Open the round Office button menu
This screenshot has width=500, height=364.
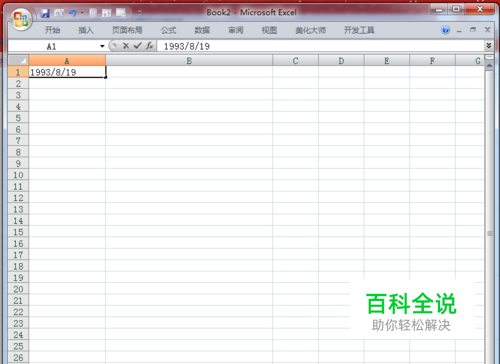(x=21, y=19)
